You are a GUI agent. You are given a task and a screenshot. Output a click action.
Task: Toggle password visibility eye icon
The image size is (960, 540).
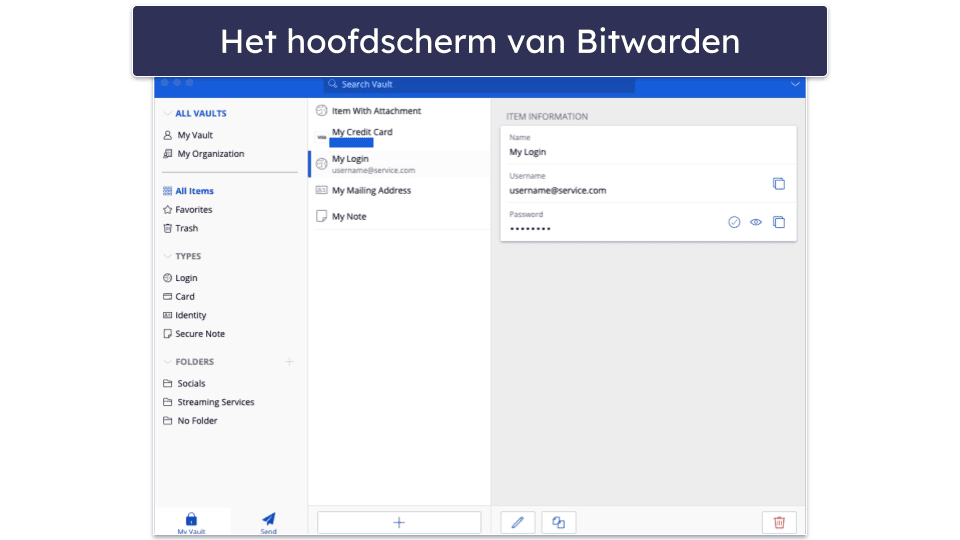click(756, 222)
